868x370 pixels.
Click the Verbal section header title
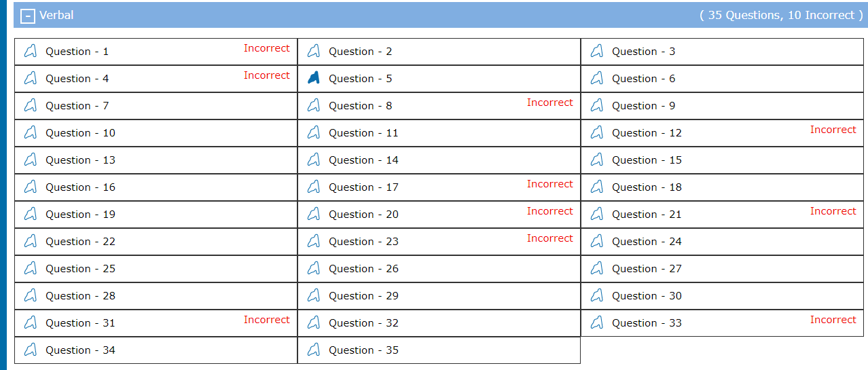(56, 15)
